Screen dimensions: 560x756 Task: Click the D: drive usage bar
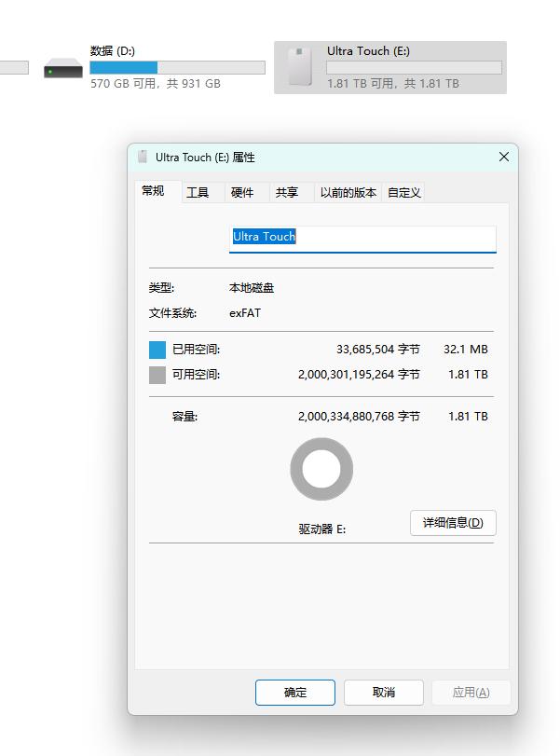[x=177, y=67]
